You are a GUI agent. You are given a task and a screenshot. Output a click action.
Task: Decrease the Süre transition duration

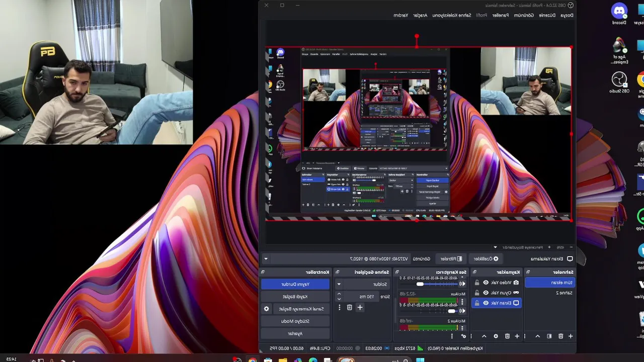(x=339, y=299)
